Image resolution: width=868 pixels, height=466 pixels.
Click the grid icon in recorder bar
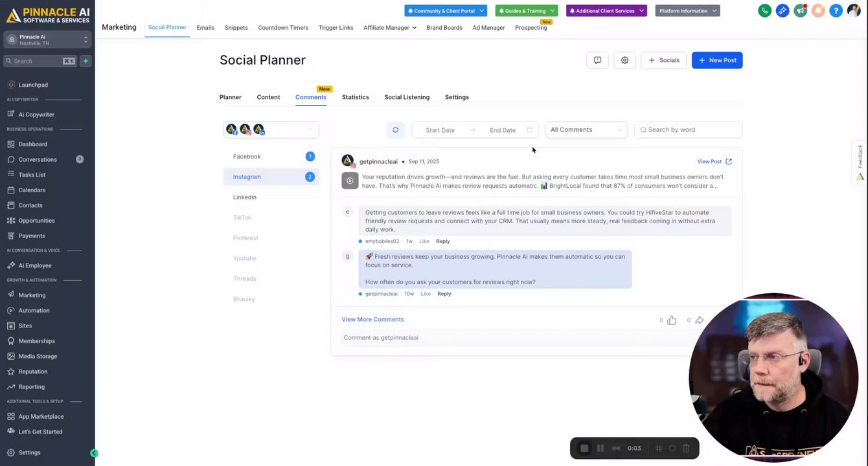[659, 448]
